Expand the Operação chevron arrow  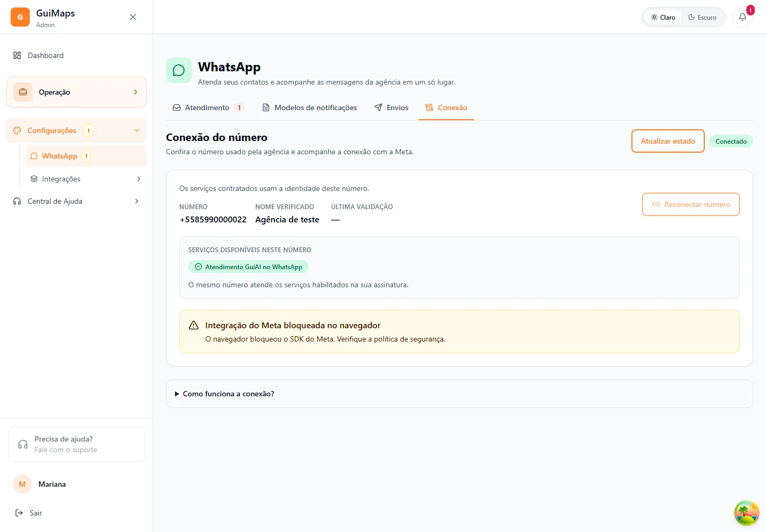coord(136,92)
